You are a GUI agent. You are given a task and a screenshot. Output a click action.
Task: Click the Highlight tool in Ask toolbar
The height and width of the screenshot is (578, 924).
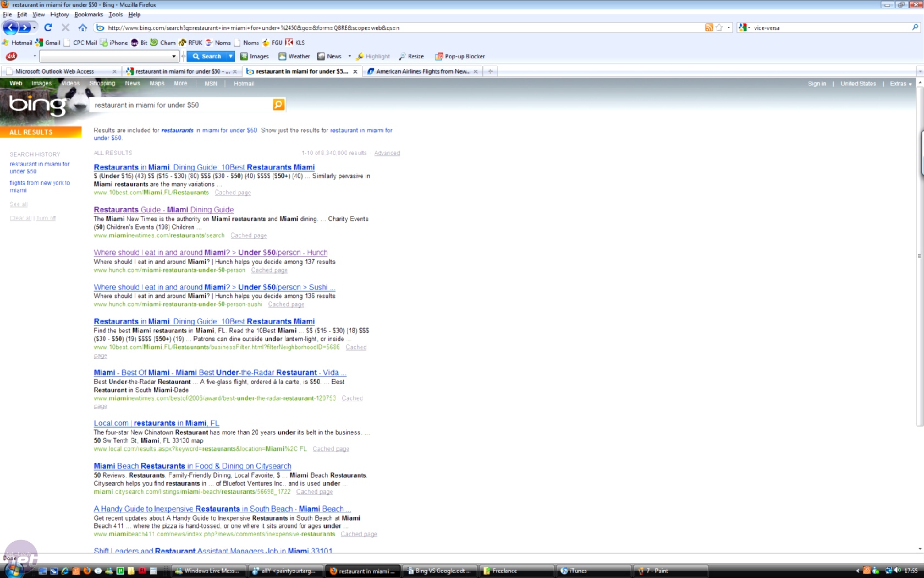(373, 56)
